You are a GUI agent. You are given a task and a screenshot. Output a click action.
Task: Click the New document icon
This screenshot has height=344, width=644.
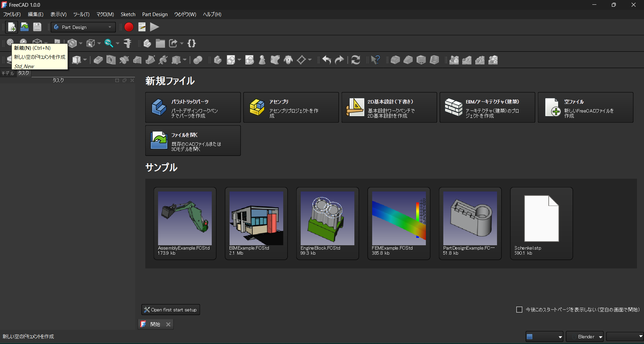tap(12, 27)
